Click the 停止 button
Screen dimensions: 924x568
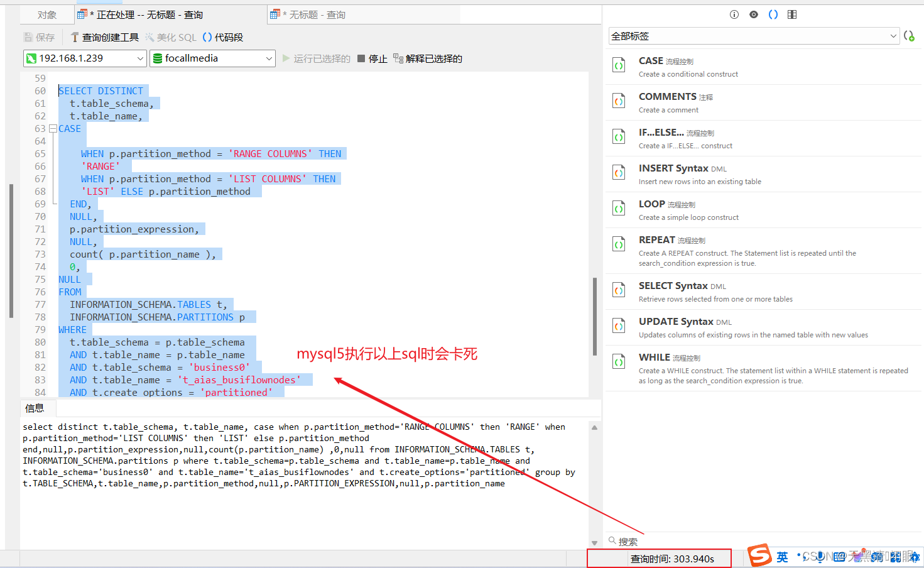pos(372,58)
